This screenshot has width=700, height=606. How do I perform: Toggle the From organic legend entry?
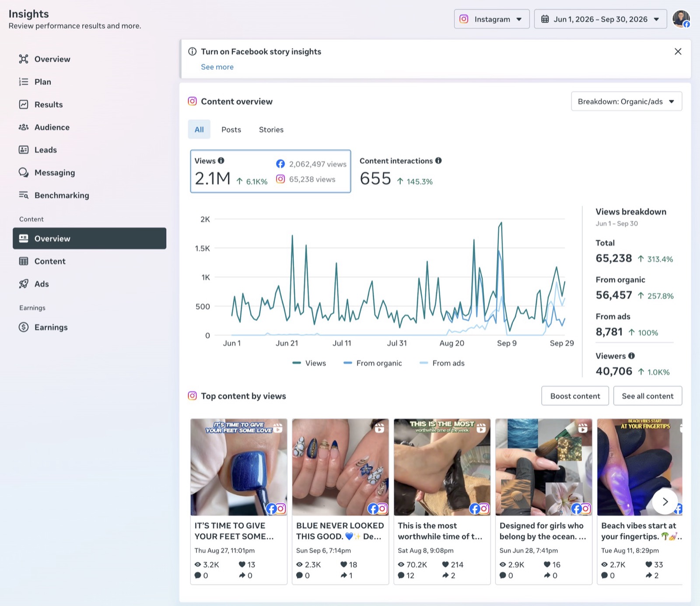pos(373,363)
